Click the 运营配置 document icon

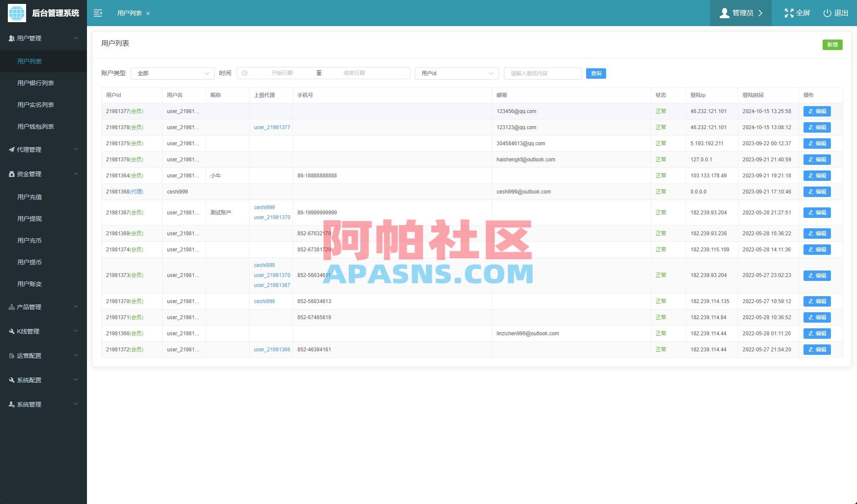click(11, 356)
